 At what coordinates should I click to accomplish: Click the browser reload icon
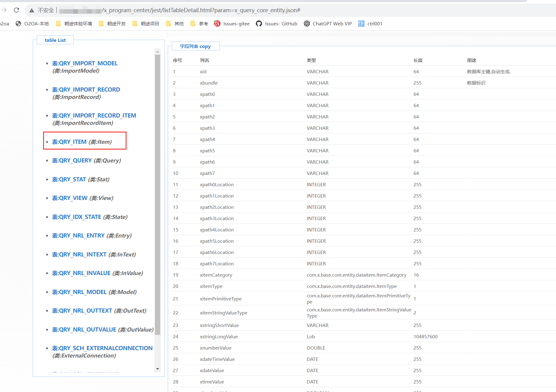[x=17, y=10]
